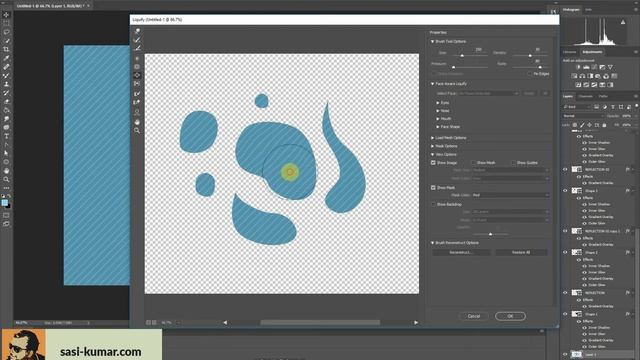Collapse the Face-Aware Liquify section
Screen dimensions: 640x360
(432, 84)
